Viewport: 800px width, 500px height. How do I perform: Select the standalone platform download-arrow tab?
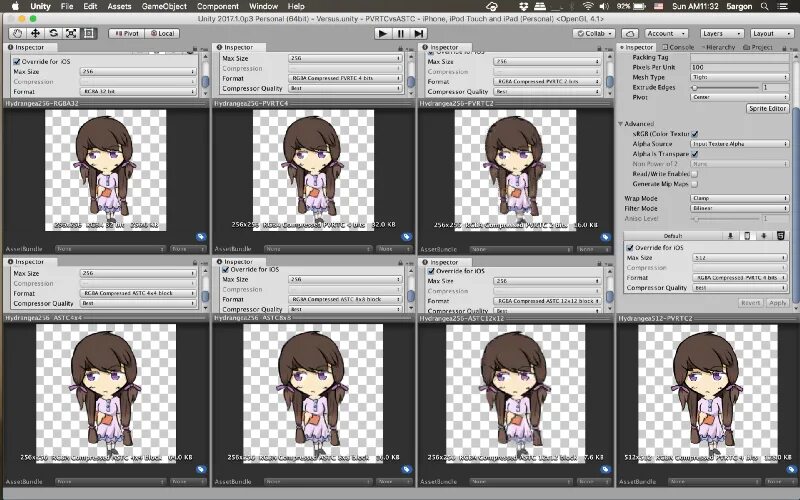(x=730, y=236)
